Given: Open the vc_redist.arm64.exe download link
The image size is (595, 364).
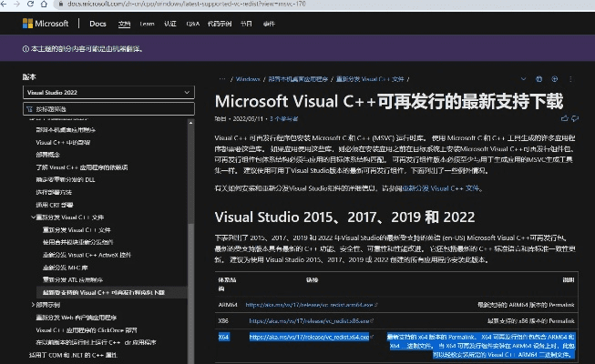Looking at the screenshot, I should pos(311,305).
